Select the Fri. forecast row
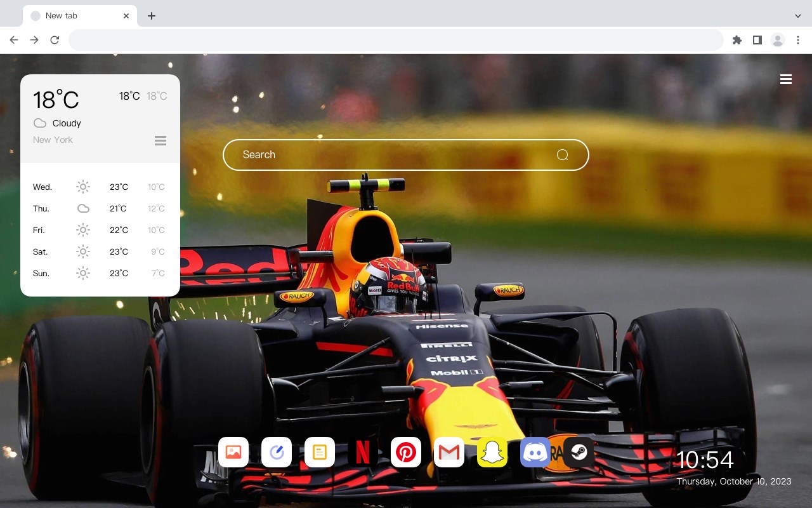 pyautogui.click(x=100, y=230)
